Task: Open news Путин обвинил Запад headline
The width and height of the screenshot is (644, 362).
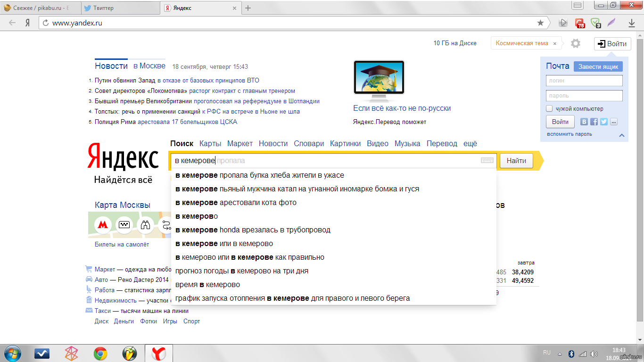Action: 177,81
